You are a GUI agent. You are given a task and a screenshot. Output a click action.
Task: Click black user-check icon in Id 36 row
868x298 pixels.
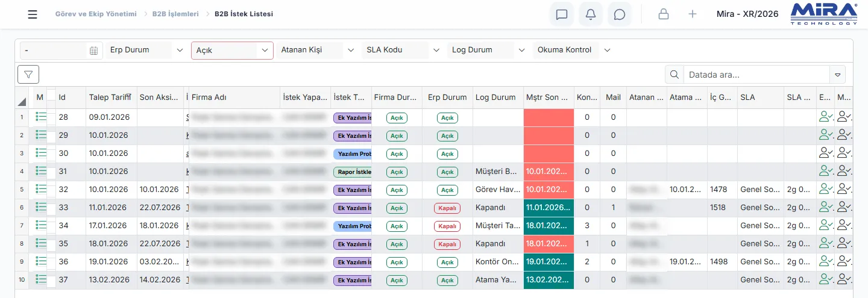pos(844,262)
